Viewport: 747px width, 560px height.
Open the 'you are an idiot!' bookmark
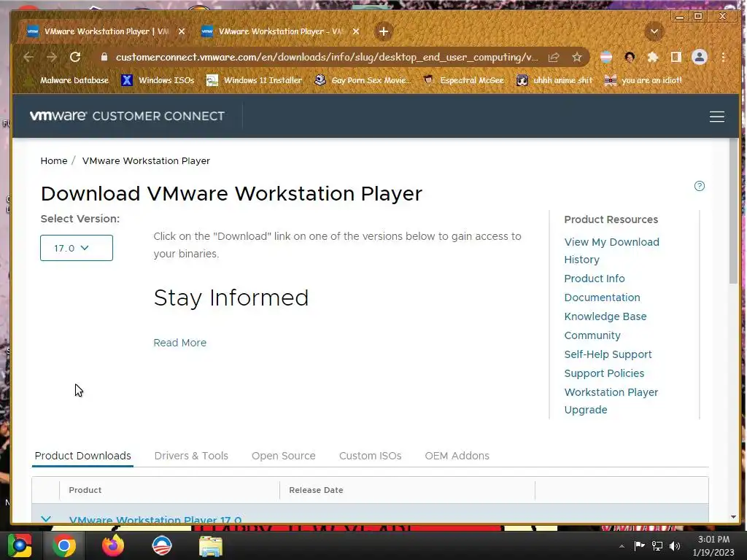click(643, 80)
